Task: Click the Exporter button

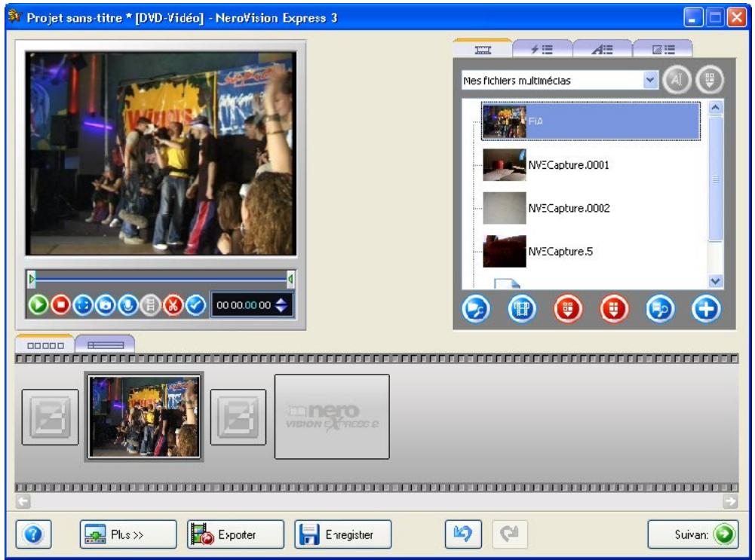Action: click(235, 534)
